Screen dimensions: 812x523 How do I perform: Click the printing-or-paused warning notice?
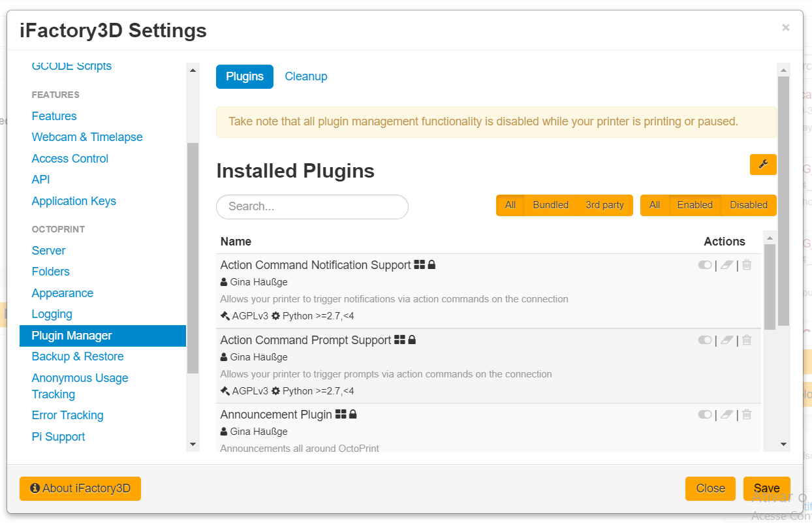[x=496, y=122]
